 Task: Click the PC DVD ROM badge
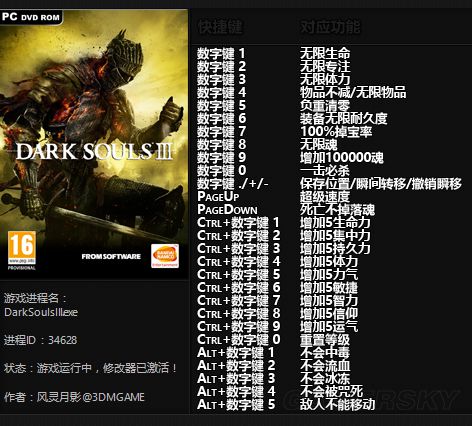[31, 17]
